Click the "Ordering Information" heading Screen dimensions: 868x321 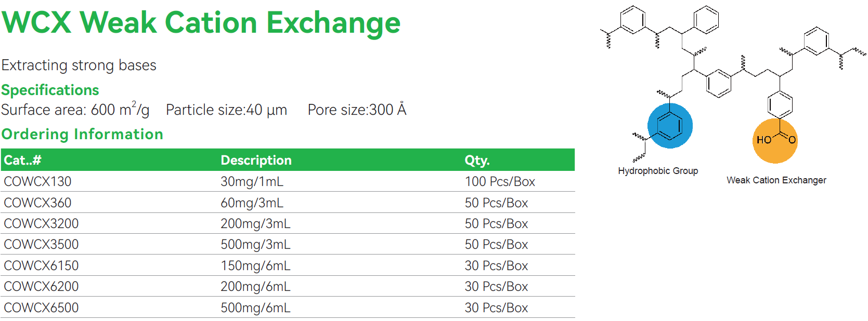(x=82, y=134)
